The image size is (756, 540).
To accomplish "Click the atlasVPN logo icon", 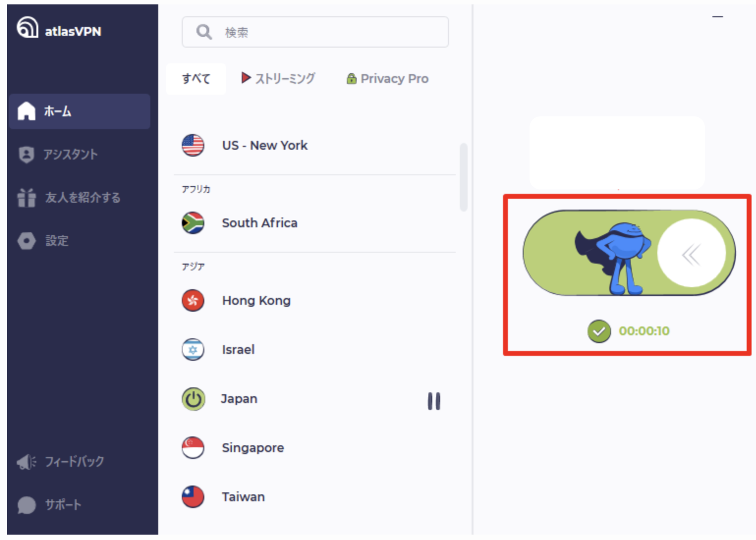I will (x=27, y=27).
